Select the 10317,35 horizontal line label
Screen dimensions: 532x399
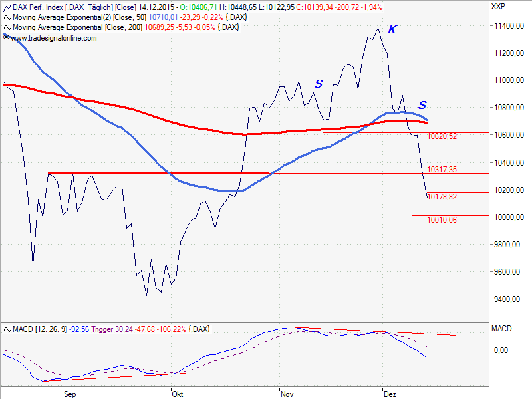tap(442, 170)
